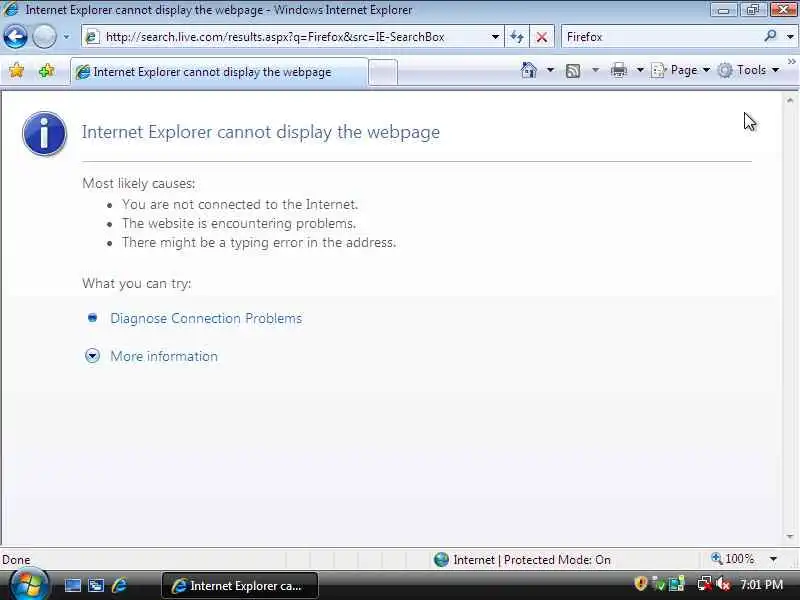This screenshot has height=600, width=800.
Task: Select the 'Internet Explorer cannot display' tab
Action: pyautogui.click(x=219, y=72)
